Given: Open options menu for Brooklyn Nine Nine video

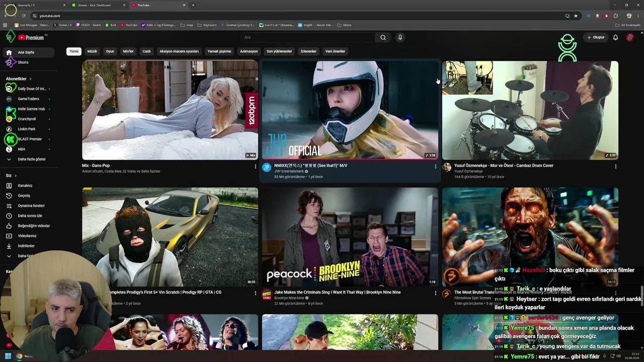Looking at the screenshot, I should pyautogui.click(x=436, y=293).
